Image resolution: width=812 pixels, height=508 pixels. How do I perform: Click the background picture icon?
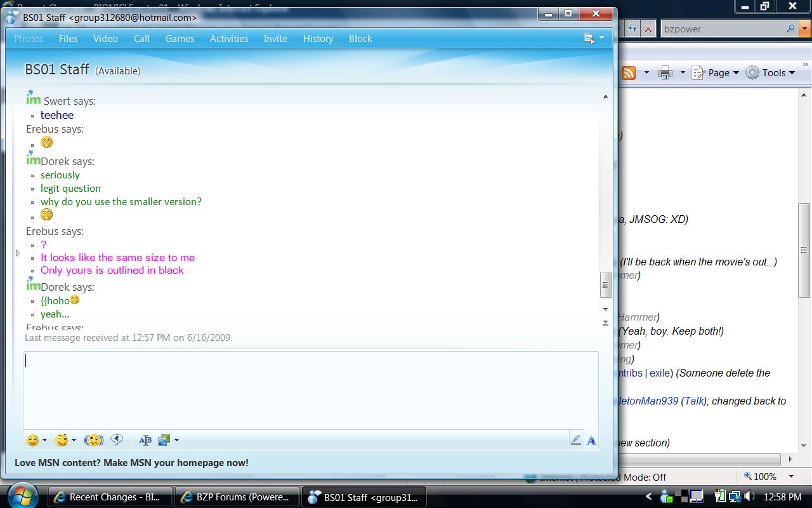coord(164,440)
